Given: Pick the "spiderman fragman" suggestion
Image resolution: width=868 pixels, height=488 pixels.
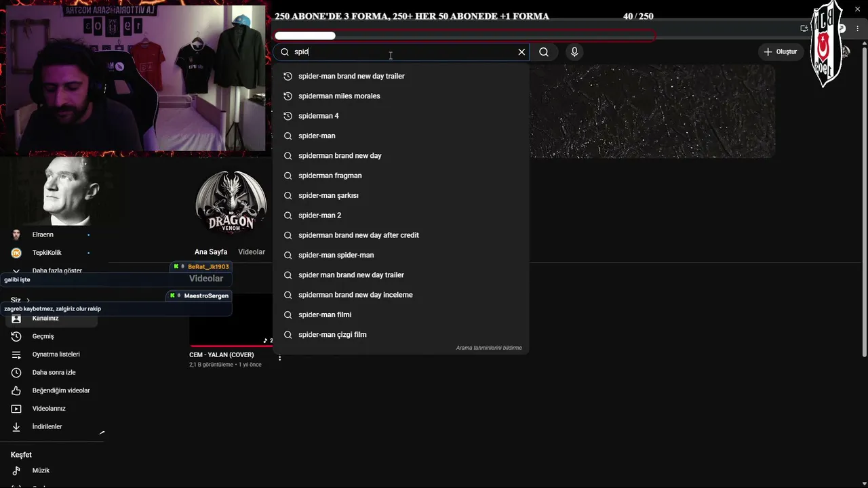Looking at the screenshot, I should [x=401, y=176].
